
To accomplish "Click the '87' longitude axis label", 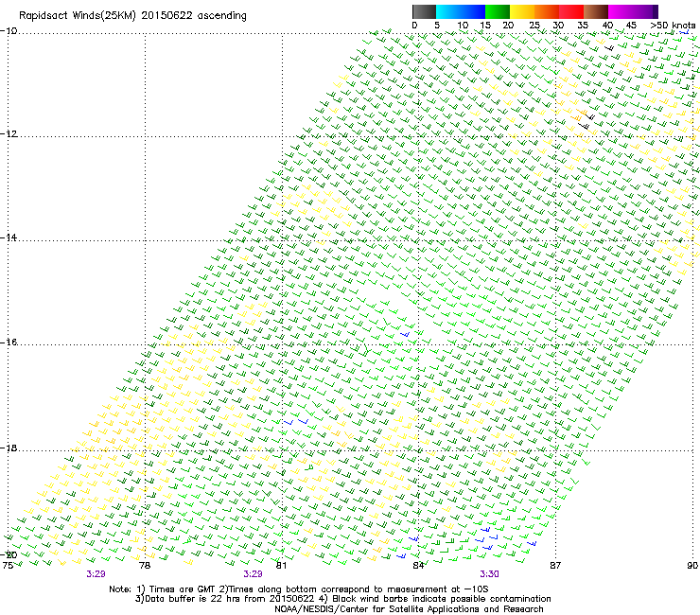I will click(555, 566).
